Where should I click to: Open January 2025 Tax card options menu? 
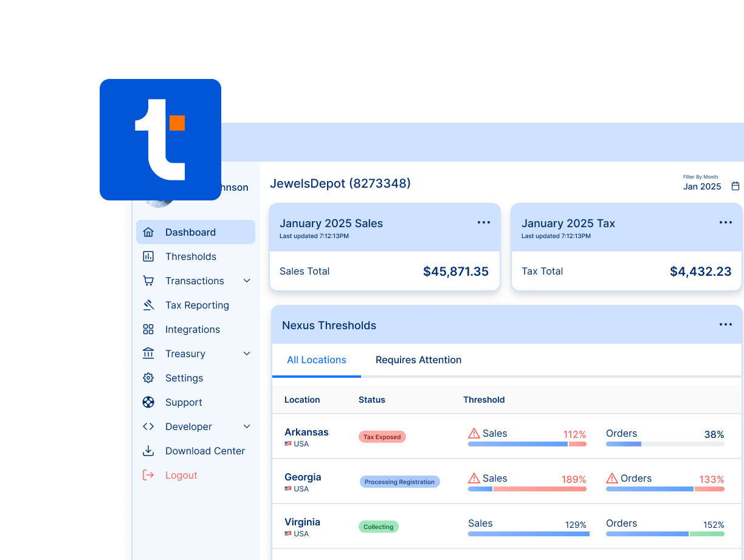[726, 222]
